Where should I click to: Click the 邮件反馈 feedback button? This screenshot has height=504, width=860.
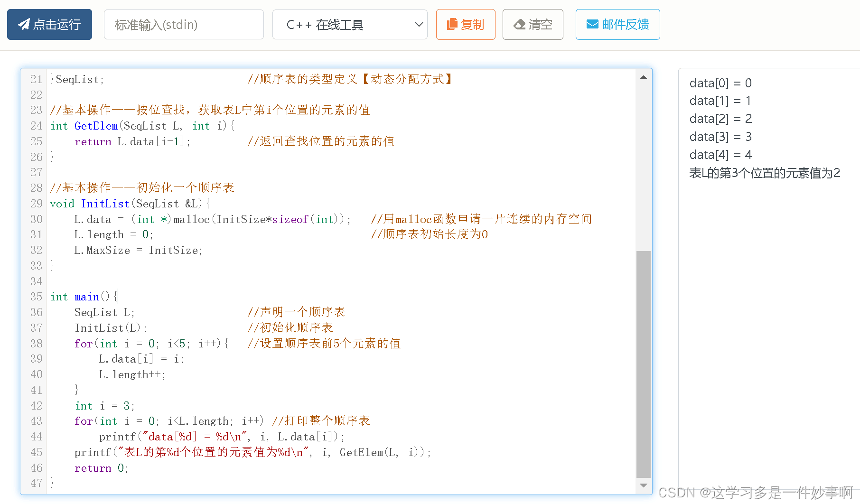(617, 24)
